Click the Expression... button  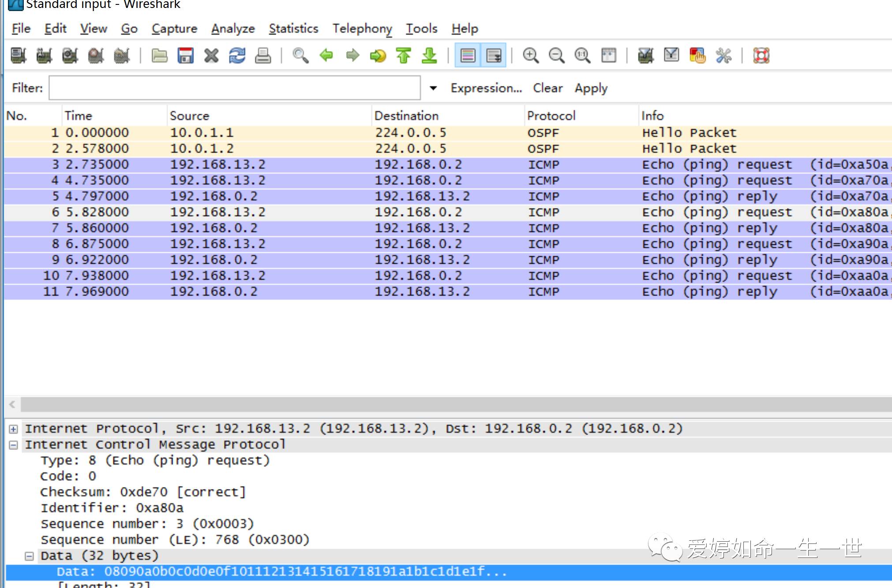[x=486, y=88]
